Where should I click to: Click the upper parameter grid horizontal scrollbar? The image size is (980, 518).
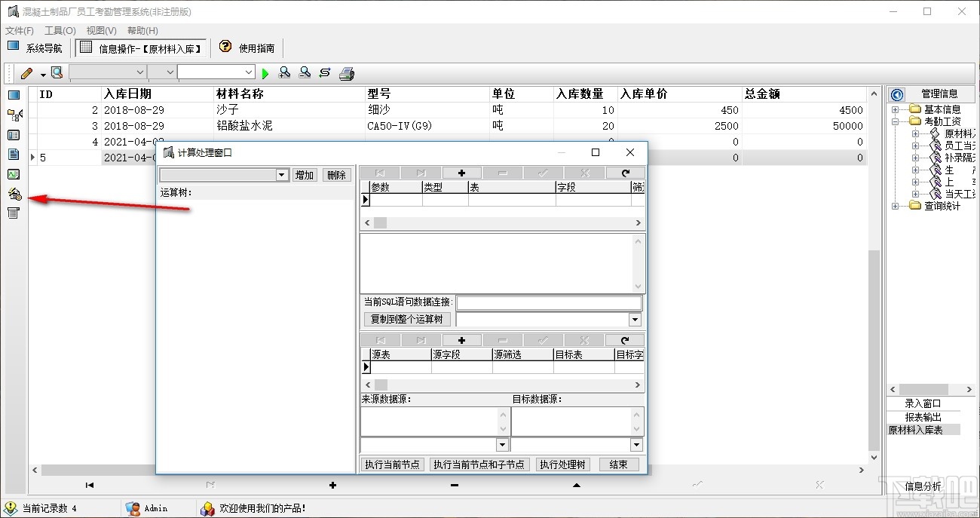point(502,223)
